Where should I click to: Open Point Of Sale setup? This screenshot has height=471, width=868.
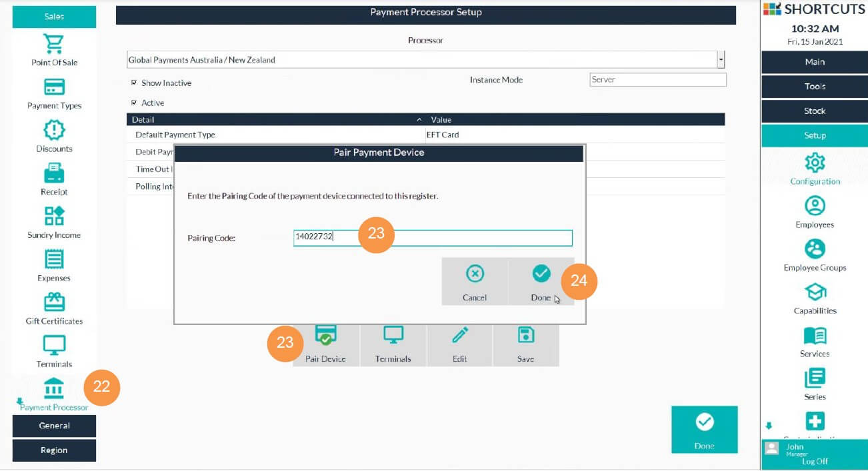(54, 50)
